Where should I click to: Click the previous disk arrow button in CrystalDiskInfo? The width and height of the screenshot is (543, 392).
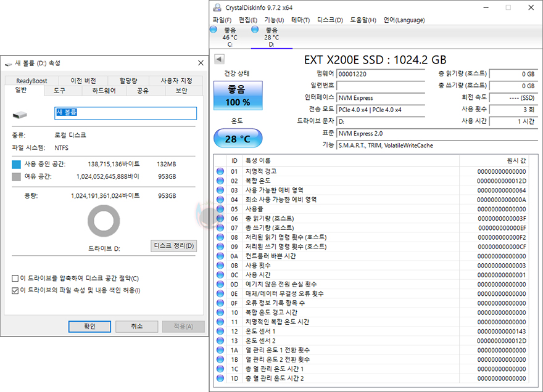(219, 59)
